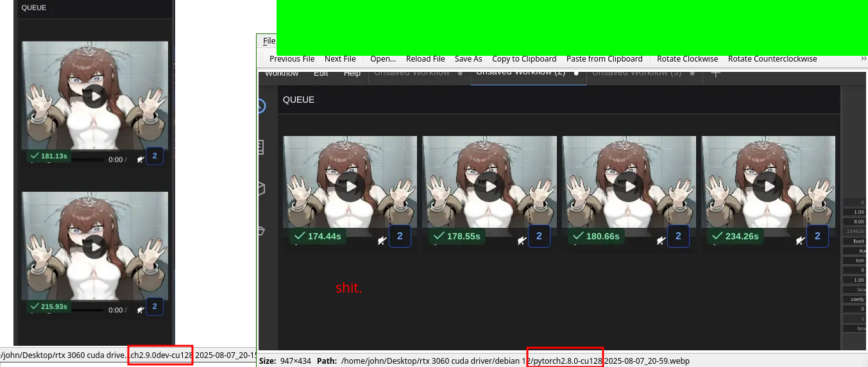Click the QUEUE header in left window
868x367 pixels.
pyautogui.click(x=33, y=8)
